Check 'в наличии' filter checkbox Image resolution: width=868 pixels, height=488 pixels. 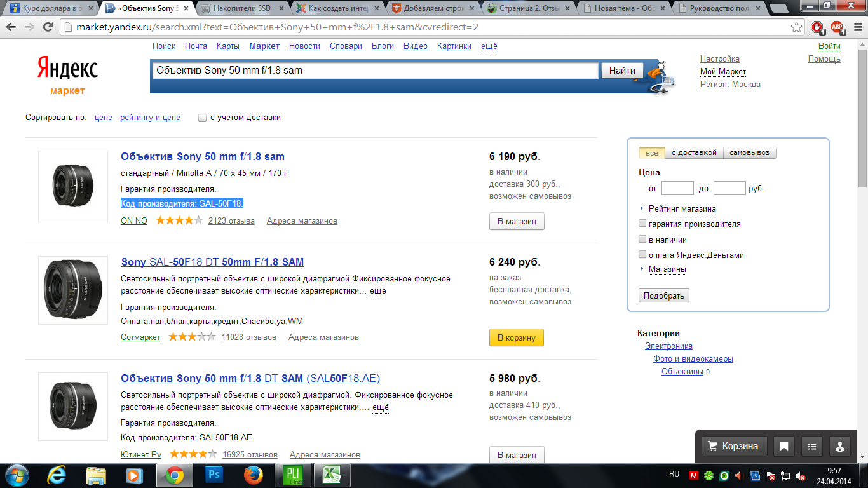642,240
